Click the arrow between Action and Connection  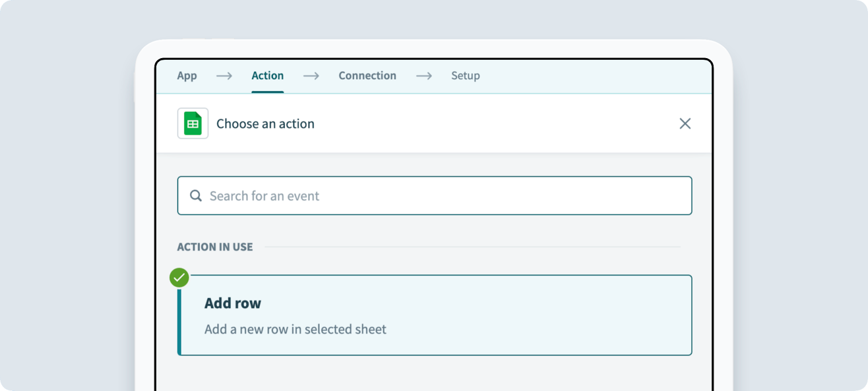(311, 76)
